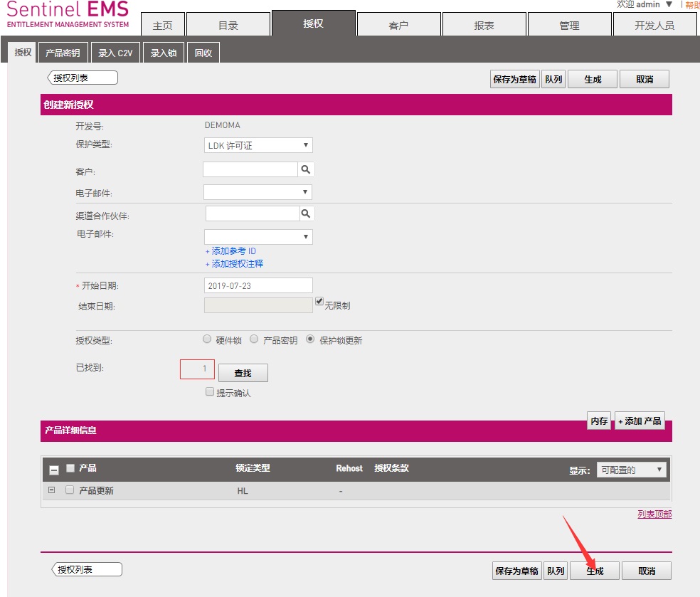Viewport: 700px width, 597px height.
Task: Open the 电子邮件 dropdown under 客户
Action: point(258,192)
